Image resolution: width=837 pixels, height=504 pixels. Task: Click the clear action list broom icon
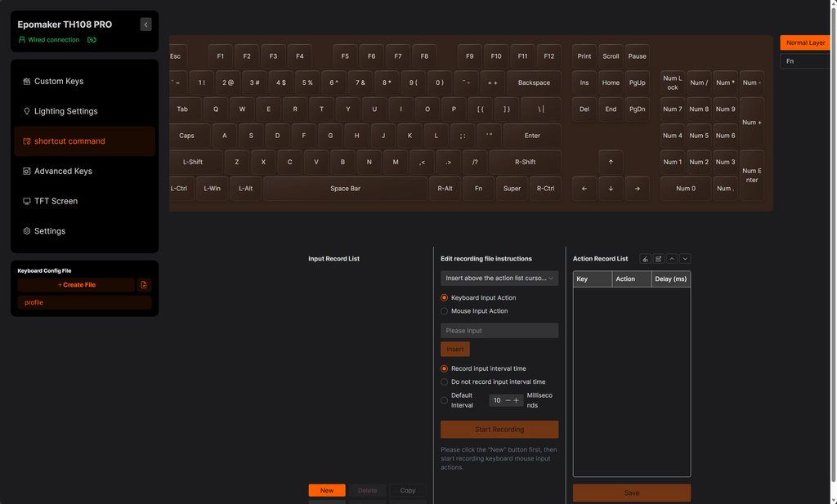646,259
